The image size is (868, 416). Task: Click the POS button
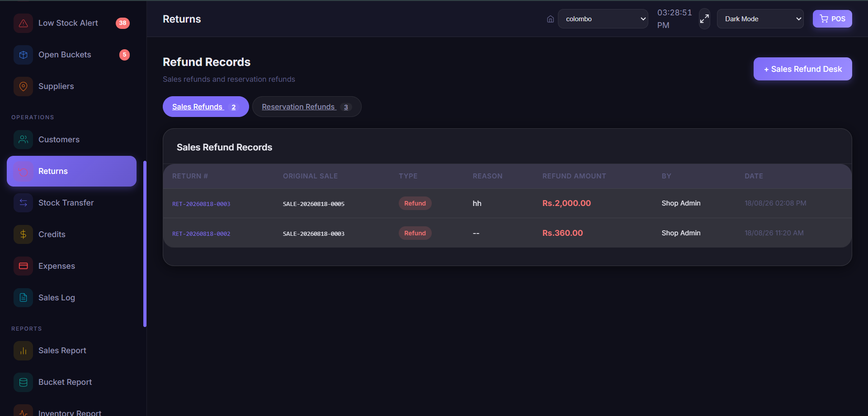coord(832,19)
